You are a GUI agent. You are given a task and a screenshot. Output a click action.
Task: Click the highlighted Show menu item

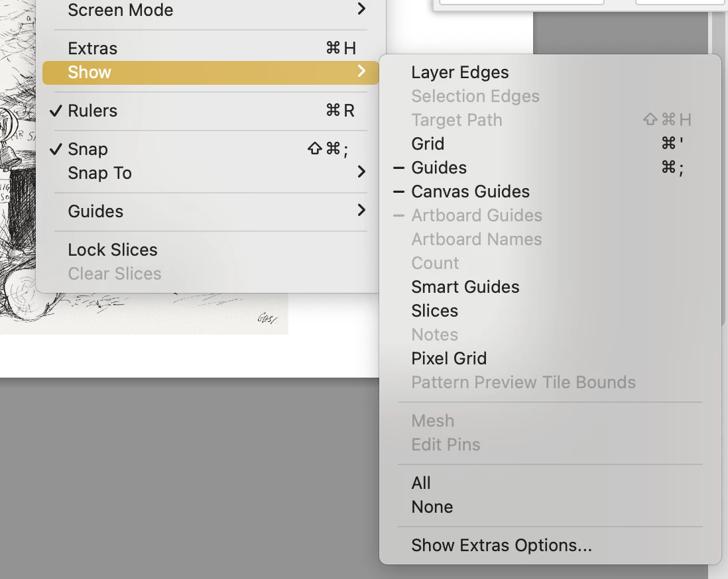[90, 72]
